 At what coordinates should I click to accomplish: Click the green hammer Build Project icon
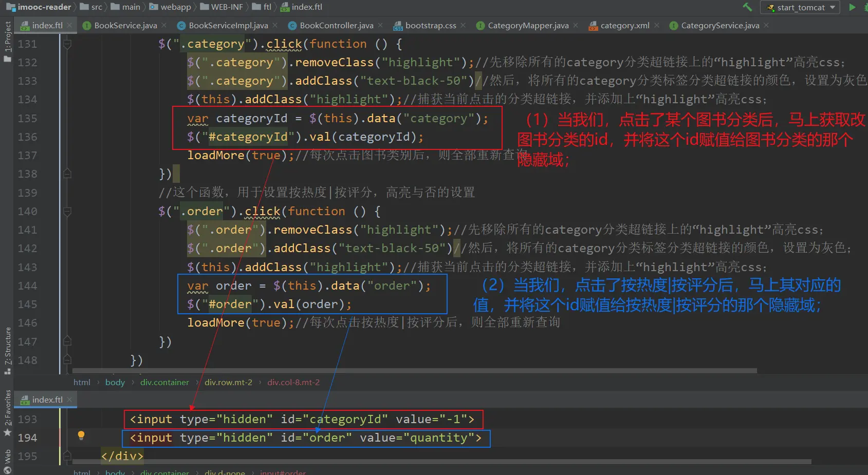(747, 7)
